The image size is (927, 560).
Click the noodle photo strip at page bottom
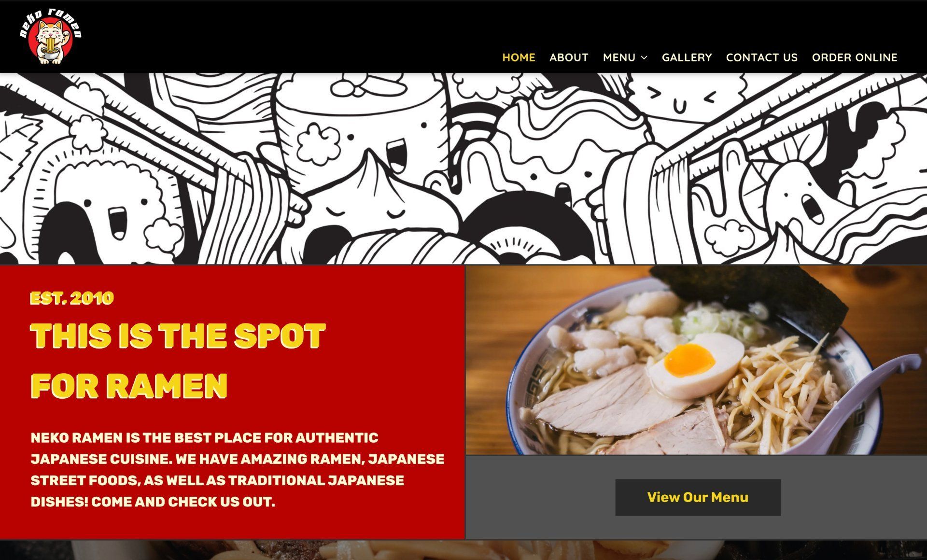coord(463,550)
